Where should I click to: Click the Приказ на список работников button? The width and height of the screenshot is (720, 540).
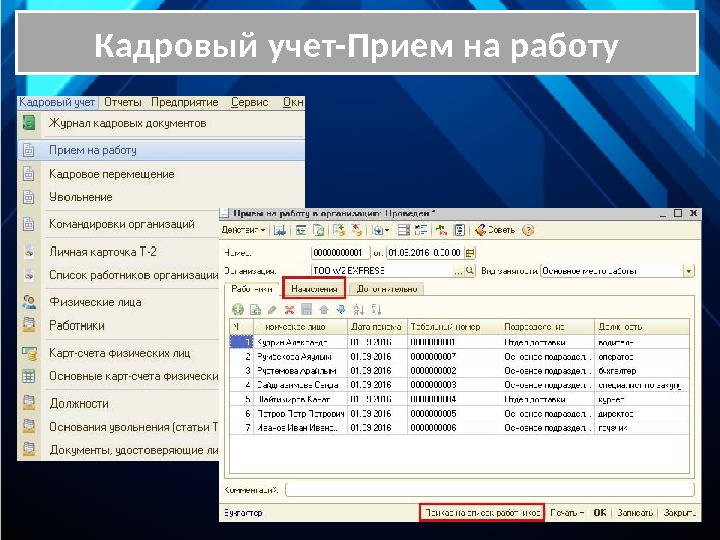click(482, 512)
